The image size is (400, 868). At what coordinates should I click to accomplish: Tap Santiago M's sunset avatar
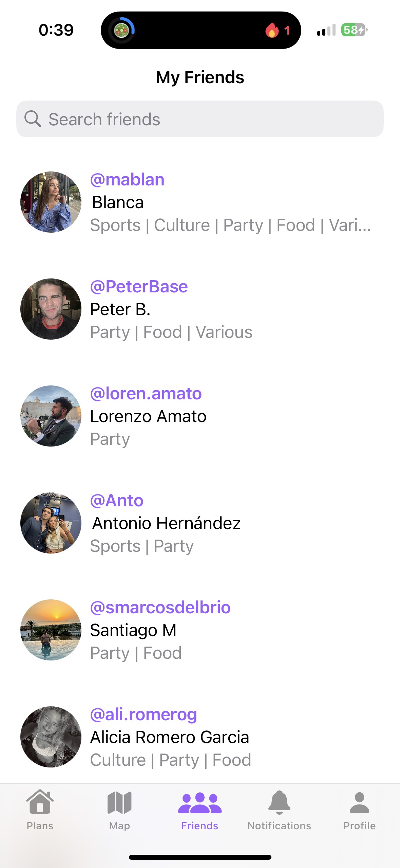tap(51, 630)
